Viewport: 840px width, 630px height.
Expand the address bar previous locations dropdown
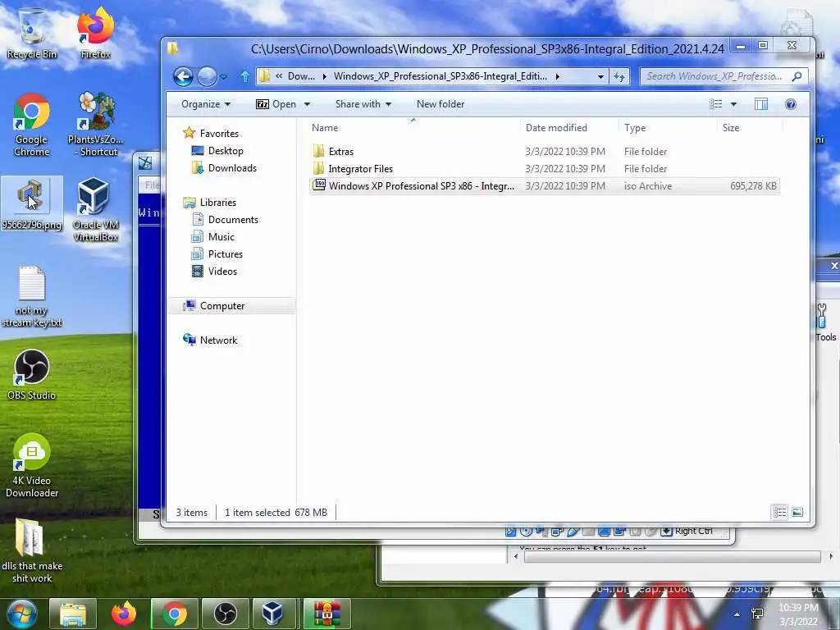[x=600, y=76]
